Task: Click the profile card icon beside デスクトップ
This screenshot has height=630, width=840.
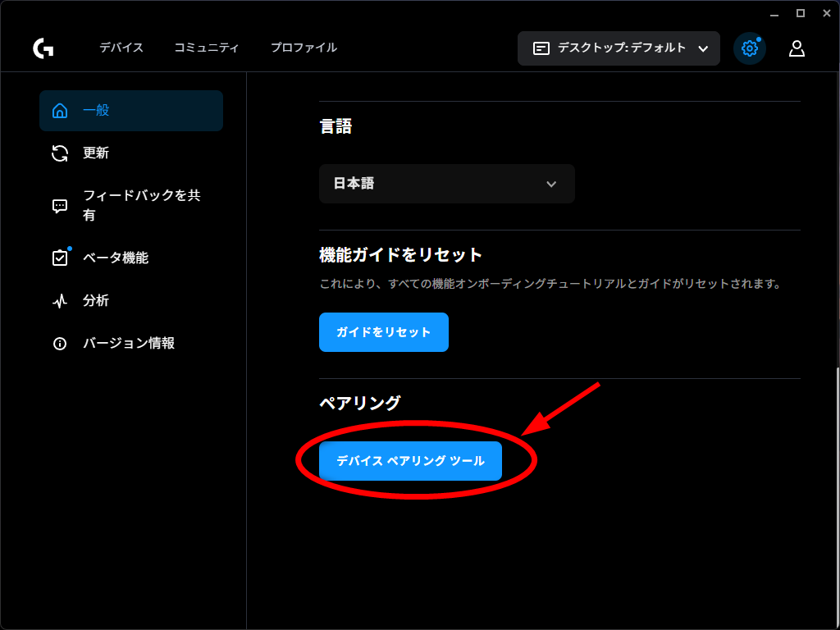Action: click(x=541, y=48)
